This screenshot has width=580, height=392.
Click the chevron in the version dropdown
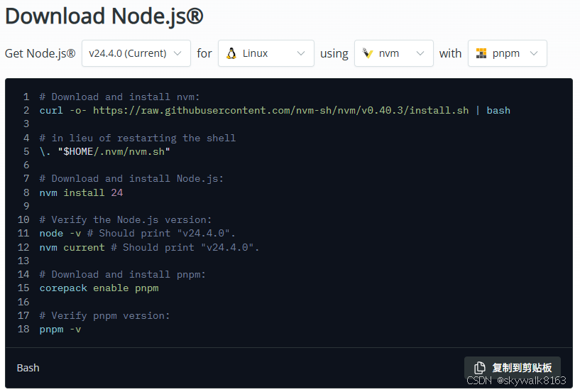pos(177,53)
